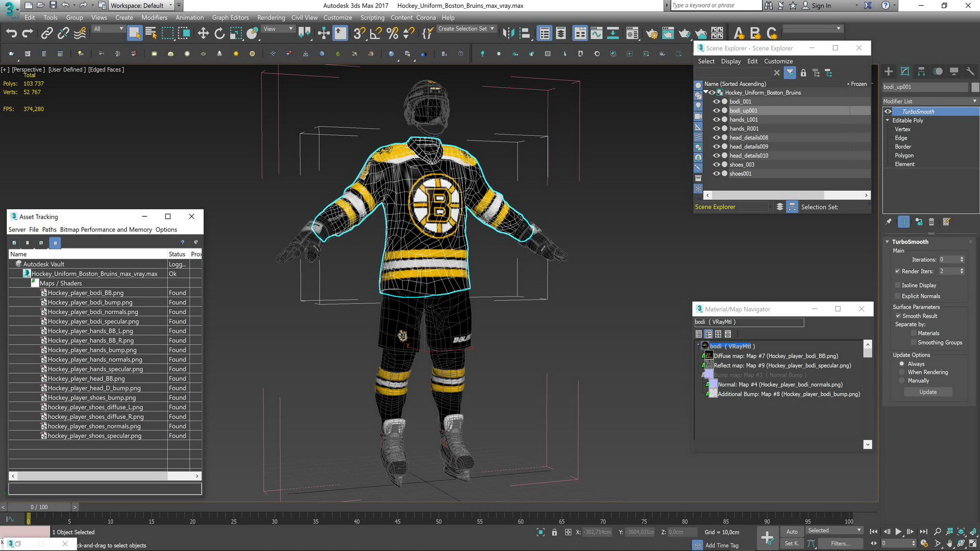Screen dimensions: 980x551
Task: Click the Pin Stack icon below modifier stack
Action: [x=889, y=222]
